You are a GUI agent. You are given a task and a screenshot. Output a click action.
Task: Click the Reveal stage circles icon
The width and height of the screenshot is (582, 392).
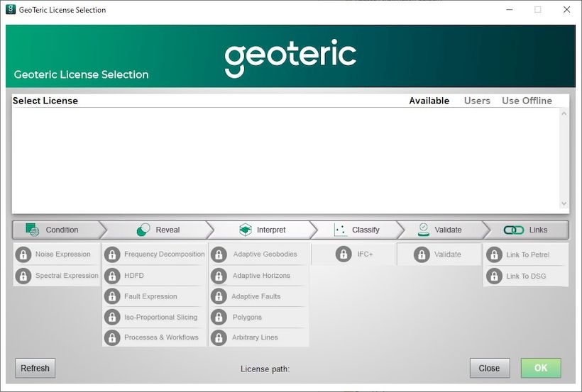pos(143,230)
